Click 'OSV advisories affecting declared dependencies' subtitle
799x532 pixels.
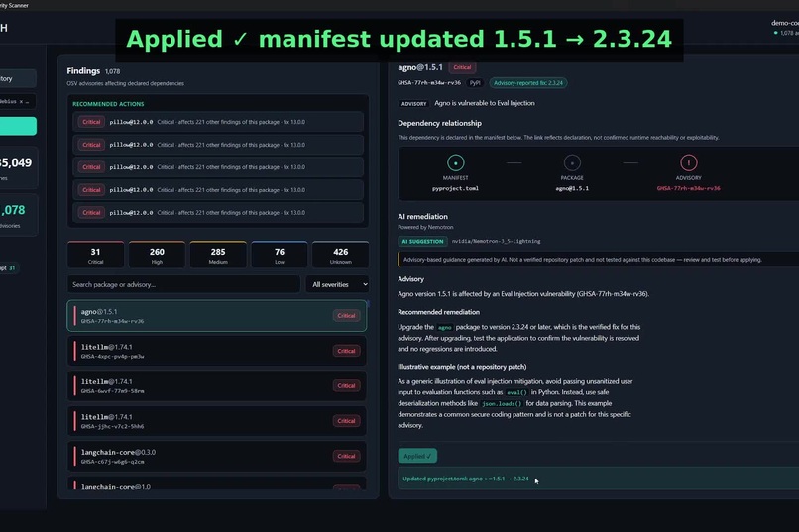(125, 83)
